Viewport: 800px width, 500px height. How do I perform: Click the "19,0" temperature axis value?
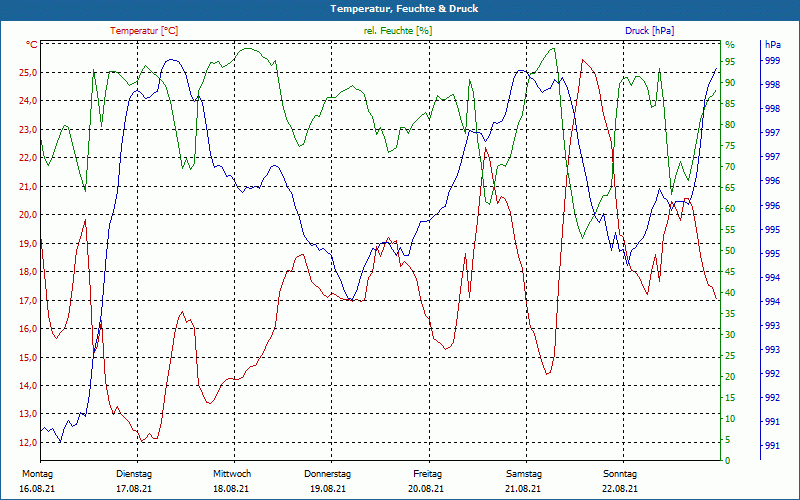(28, 243)
